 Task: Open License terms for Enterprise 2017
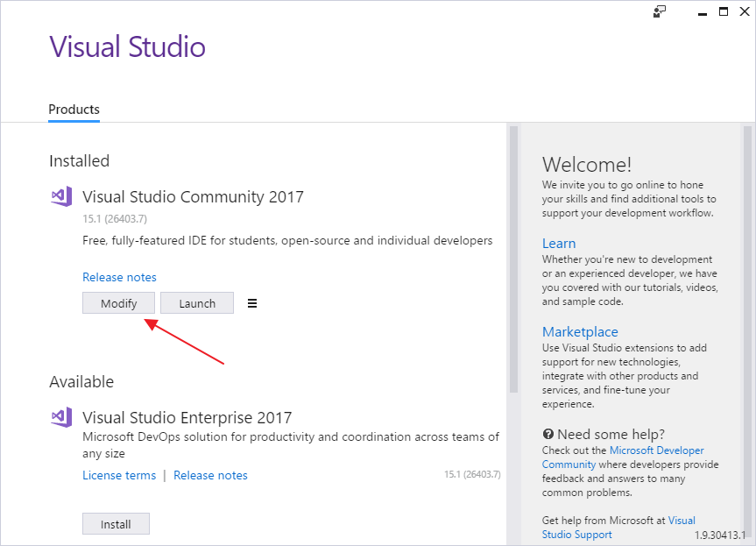coord(119,475)
